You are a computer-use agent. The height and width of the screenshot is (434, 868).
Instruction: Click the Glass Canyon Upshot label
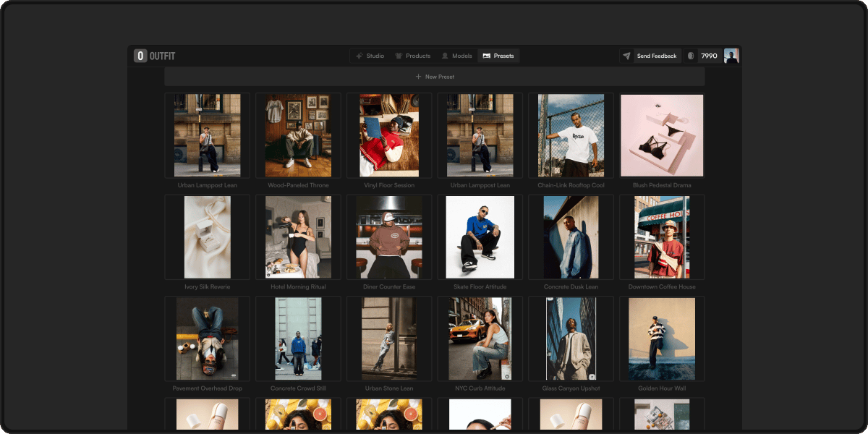pos(571,388)
